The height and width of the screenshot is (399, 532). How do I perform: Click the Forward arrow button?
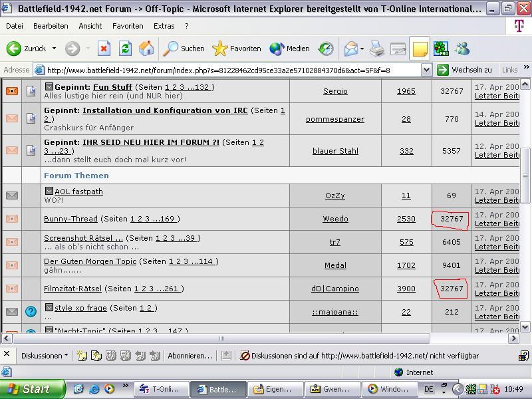(x=72, y=49)
